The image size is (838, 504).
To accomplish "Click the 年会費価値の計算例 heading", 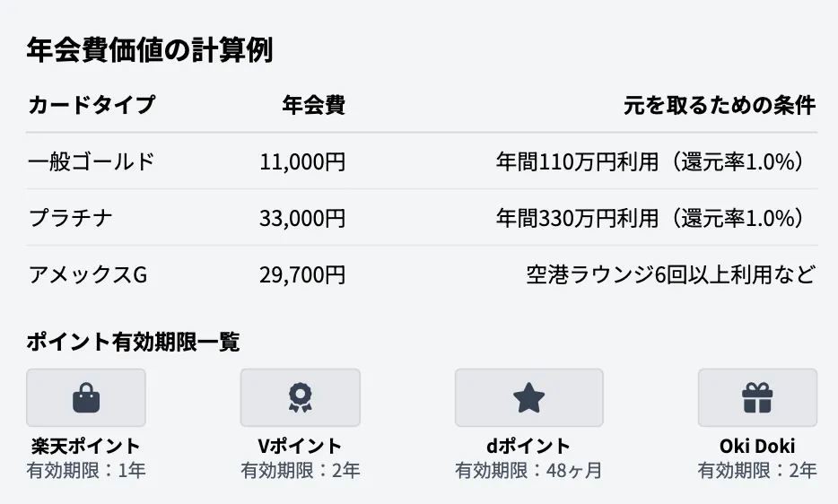I will tap(150, 50).
